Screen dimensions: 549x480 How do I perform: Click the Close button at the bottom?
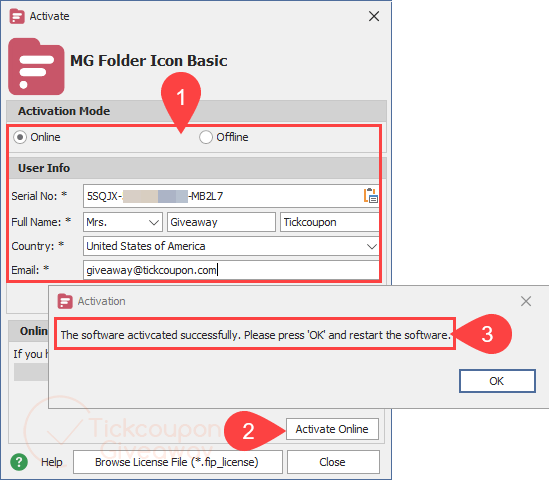click(x=333, y=462)
